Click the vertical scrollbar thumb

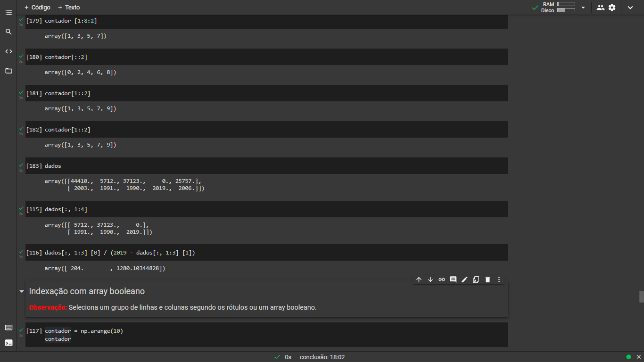(x=641, y=296)
